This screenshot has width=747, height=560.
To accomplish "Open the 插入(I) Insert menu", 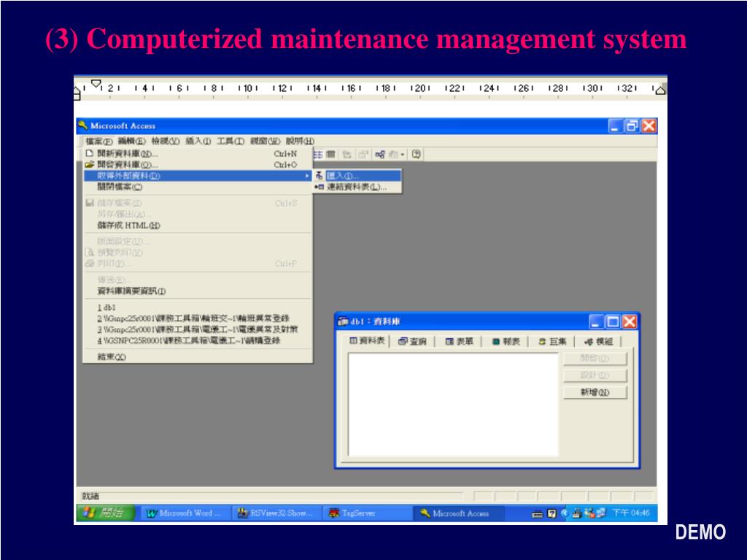I will 198,141.
